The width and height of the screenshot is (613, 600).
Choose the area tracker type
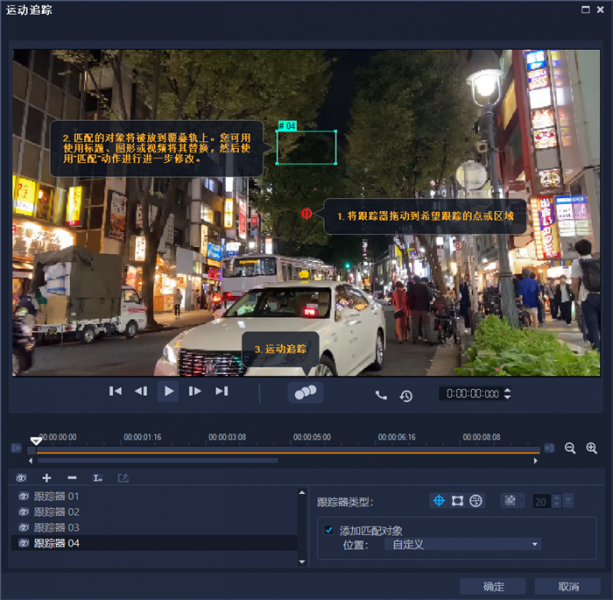[457, 501]
